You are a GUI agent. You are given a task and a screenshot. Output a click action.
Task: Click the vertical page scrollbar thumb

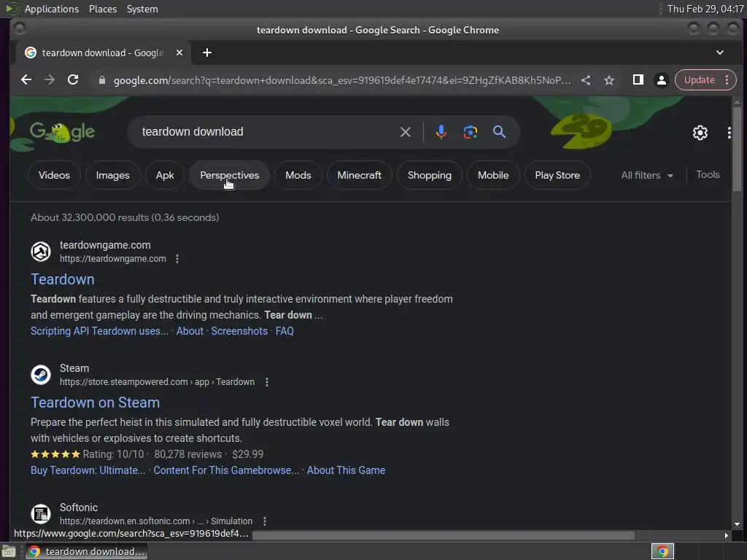pyautogui.click(x=737, y=149)
